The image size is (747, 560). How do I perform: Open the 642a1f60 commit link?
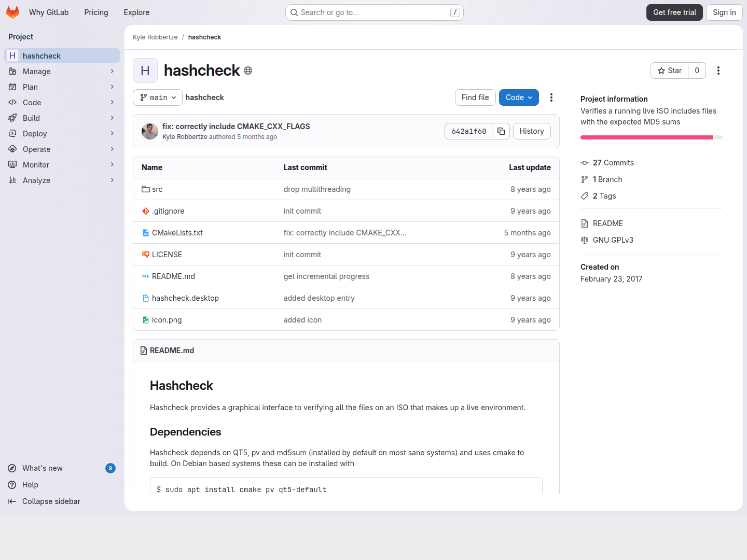point(469,131)
